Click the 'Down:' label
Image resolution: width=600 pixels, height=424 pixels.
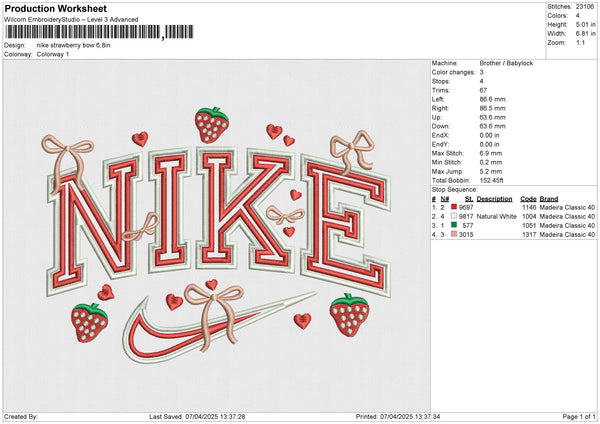(x=440, y=126)
